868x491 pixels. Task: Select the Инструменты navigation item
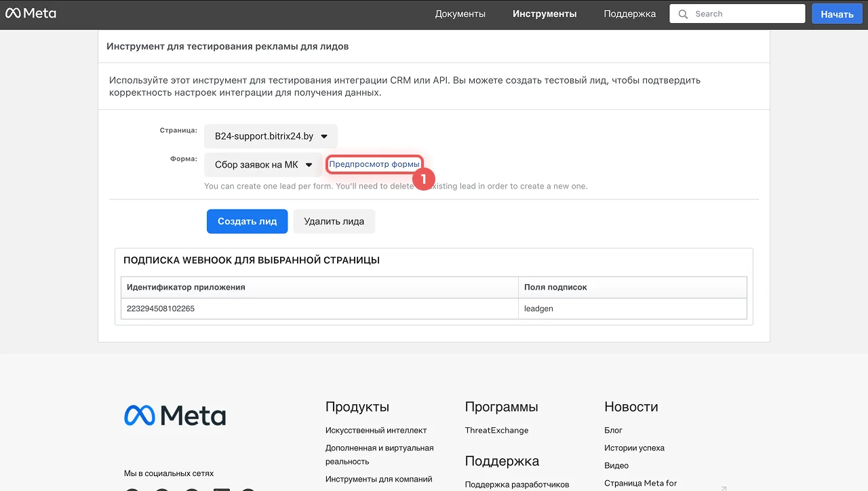point(545,14)
